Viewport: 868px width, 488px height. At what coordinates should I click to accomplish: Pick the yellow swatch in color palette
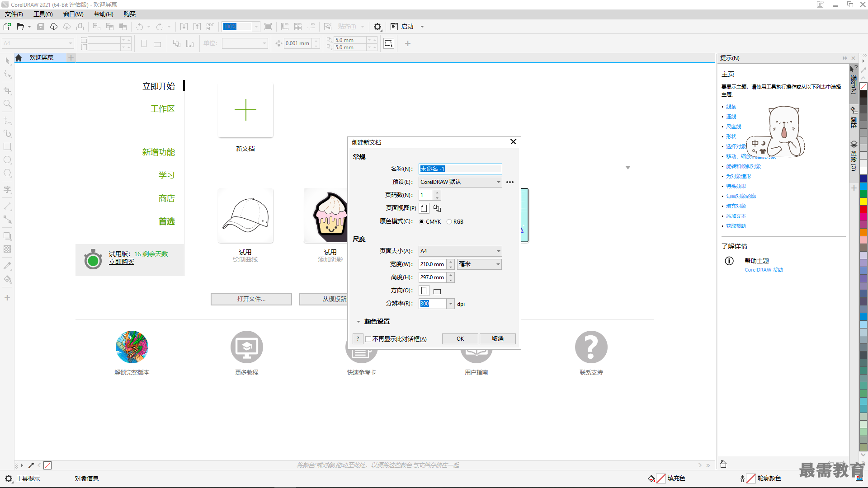863,202
